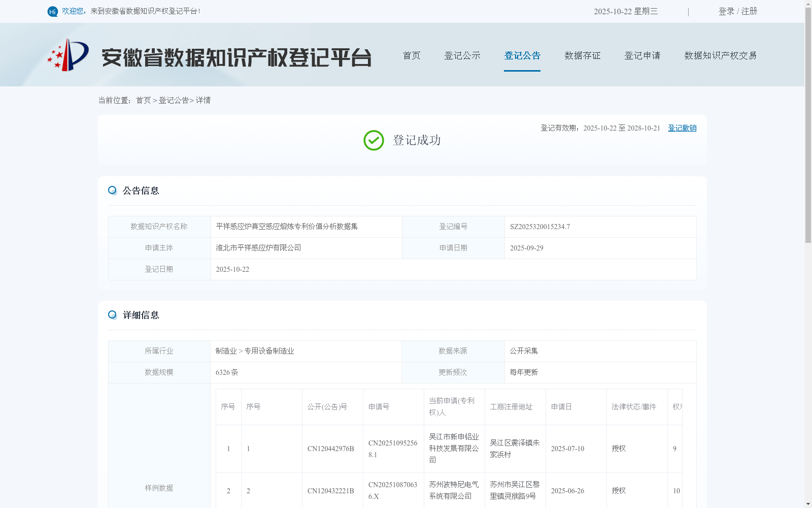Click the platform logo emblem with stars

tap(68, 55)
